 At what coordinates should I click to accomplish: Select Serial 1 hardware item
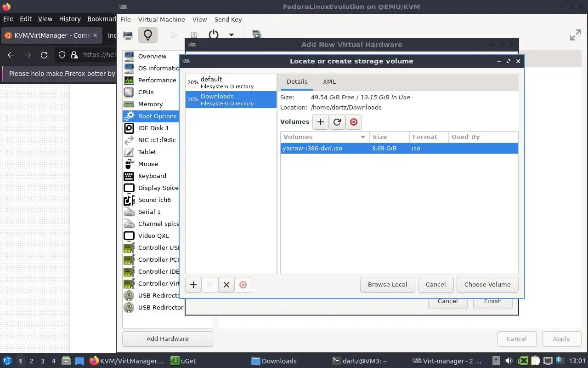151,212
